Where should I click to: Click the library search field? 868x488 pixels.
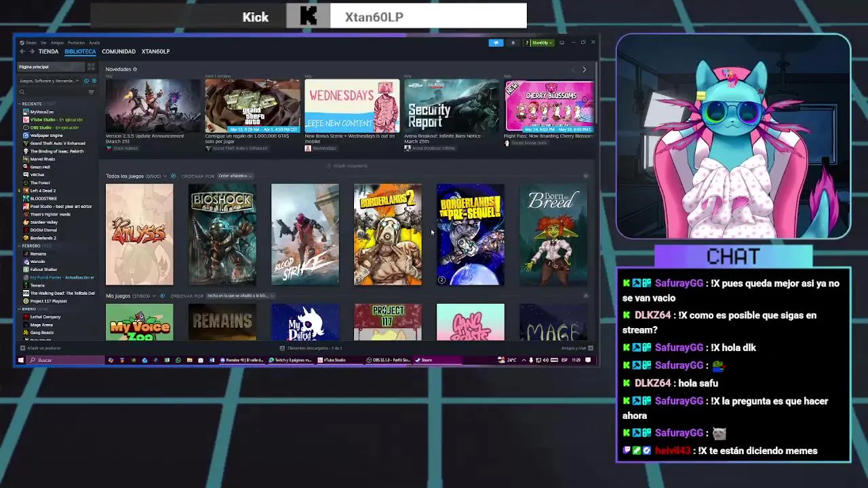point(53,92)
